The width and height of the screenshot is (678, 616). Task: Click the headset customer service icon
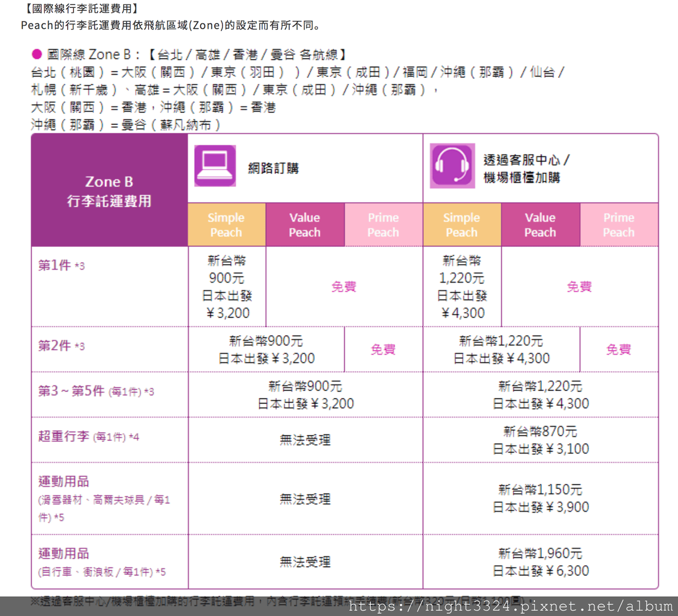[x=452, y=166]
